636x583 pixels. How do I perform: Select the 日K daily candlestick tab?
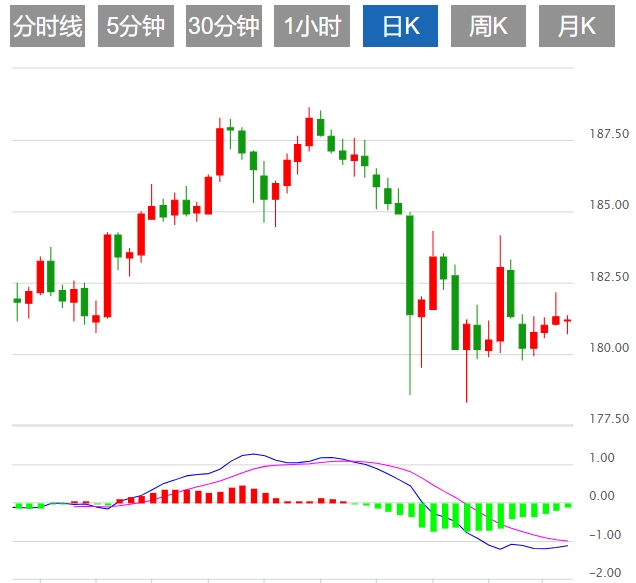click(400, 26)
